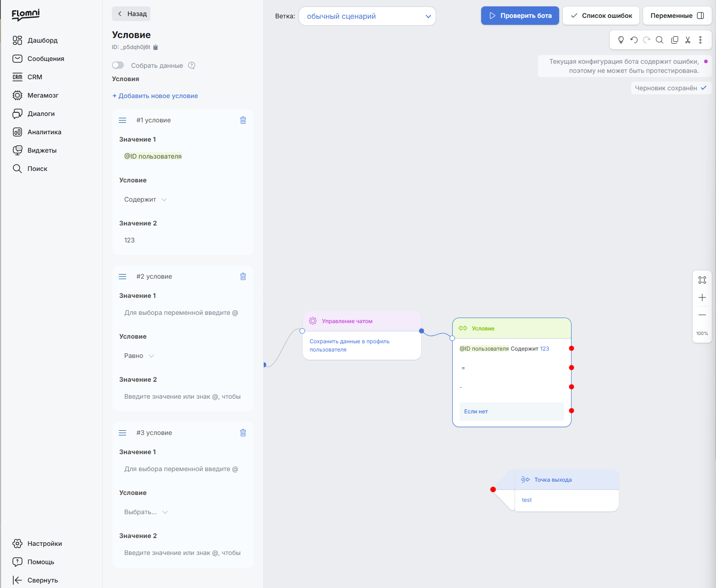Go to Аналитика in sidebar
This screenshot has width=716, height=588.
point(44,132)
